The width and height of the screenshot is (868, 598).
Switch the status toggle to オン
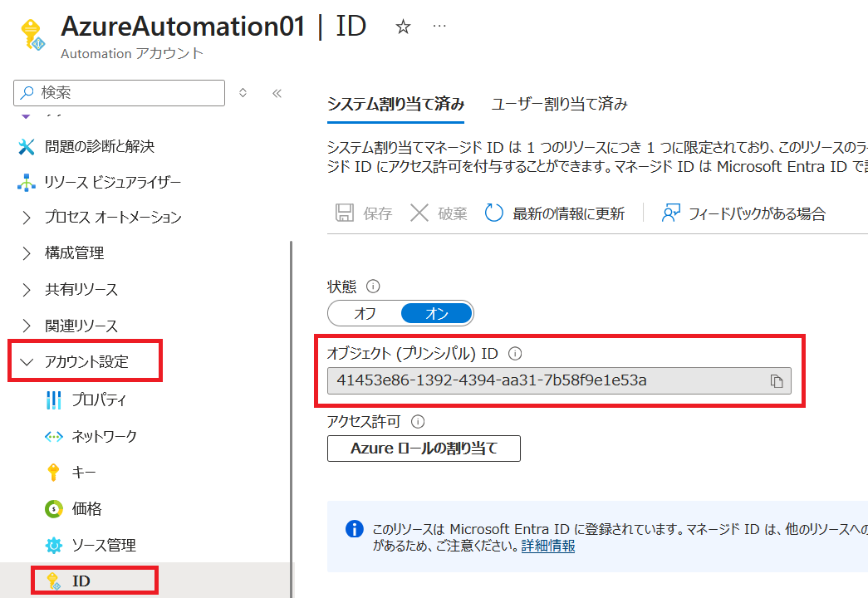437,314
